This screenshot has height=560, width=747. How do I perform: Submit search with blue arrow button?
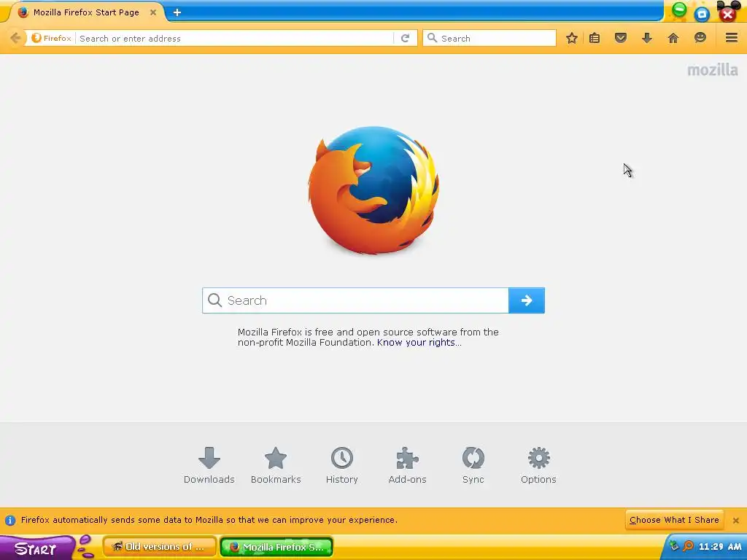point(527,300)
